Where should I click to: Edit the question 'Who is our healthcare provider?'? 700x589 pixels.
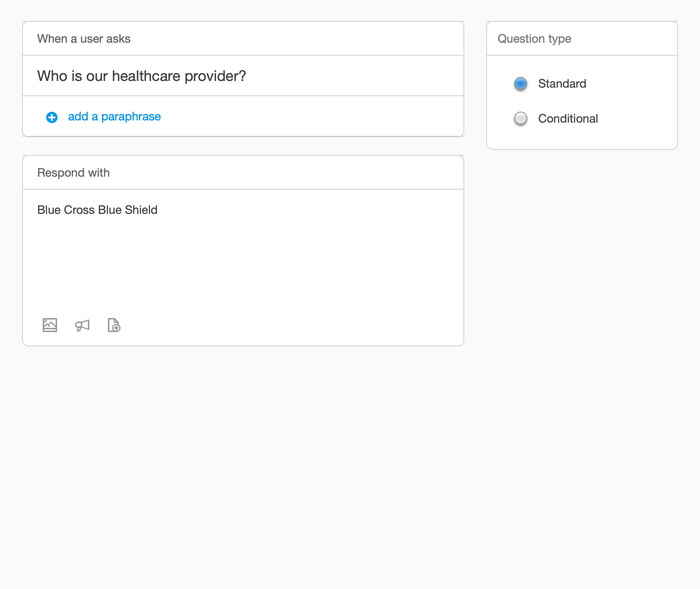pos(141,76)
